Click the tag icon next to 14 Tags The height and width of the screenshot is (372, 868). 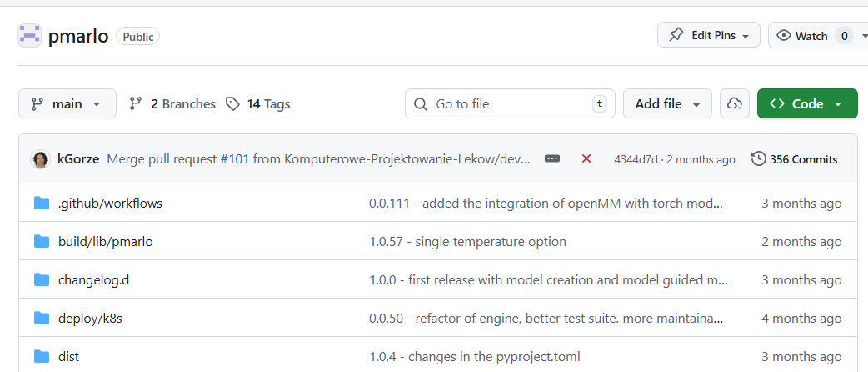232,103
